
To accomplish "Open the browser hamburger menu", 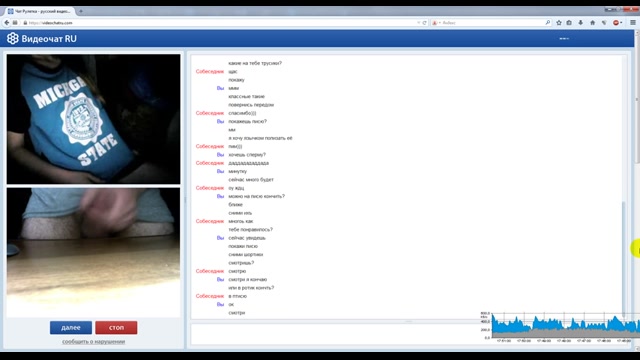I will pyautogui.click(x=633, y=23).
